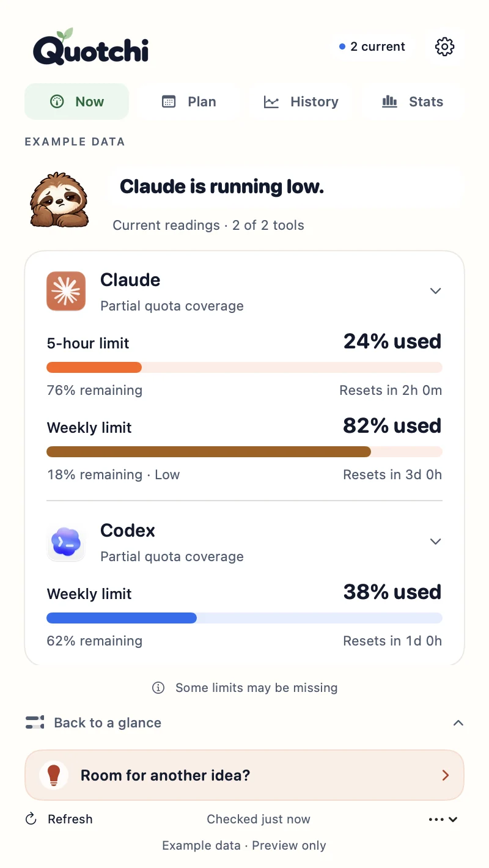Switch to the Plan tab
Viewport: 489px width, 868px height.
pos(189,101)
